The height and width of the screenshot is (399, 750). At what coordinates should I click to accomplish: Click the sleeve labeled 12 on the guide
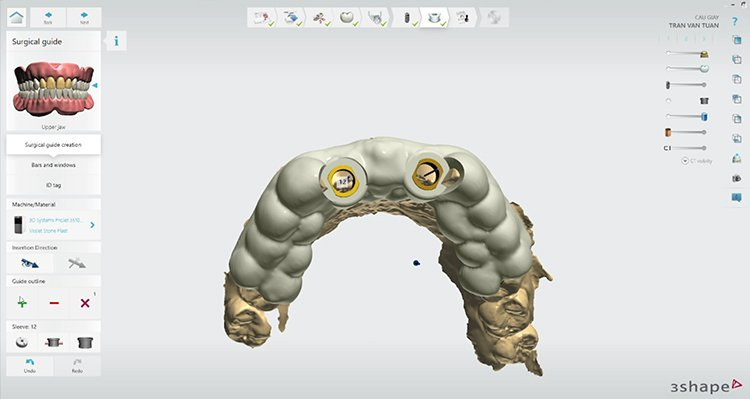343,181
